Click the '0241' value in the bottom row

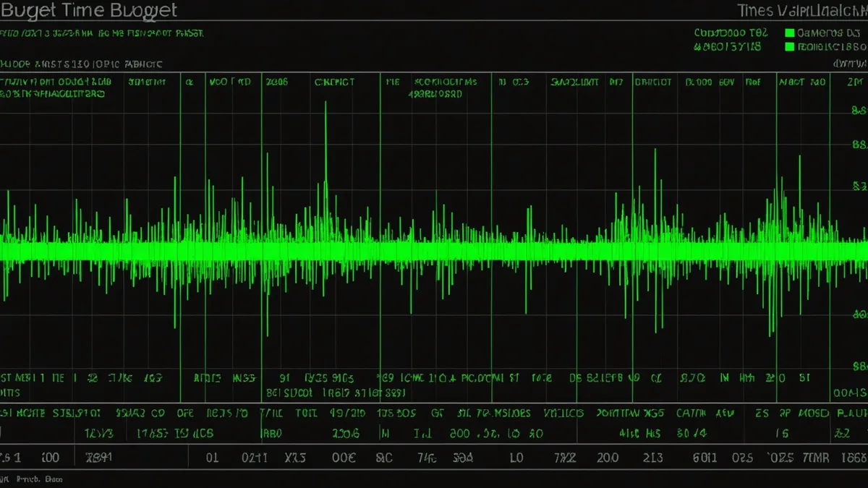(254, 458)
